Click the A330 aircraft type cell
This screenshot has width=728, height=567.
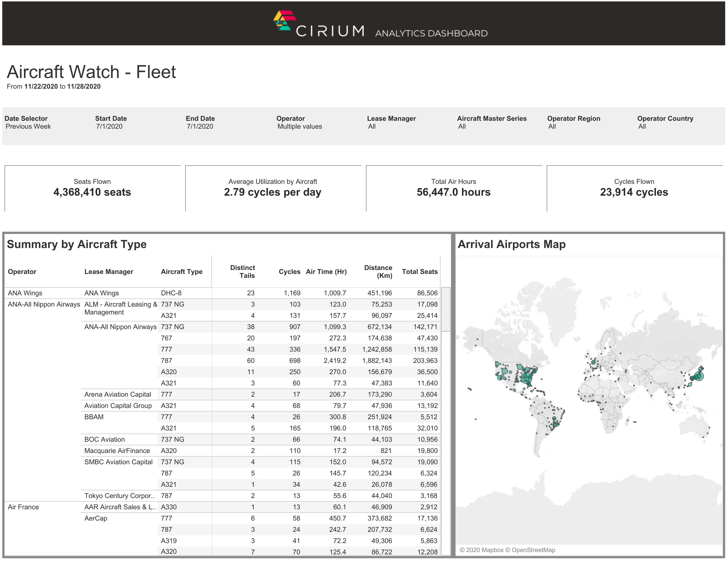pos(169,507)
